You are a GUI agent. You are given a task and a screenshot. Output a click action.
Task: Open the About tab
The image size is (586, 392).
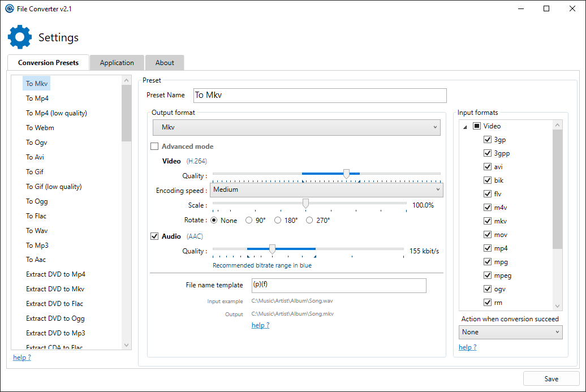tap(164, 62)
